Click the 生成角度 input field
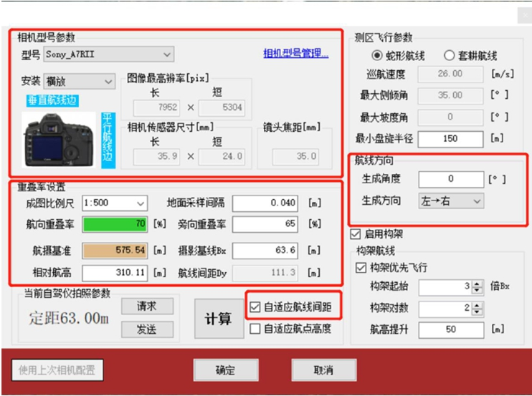Screen dimensions: 532x396 (x=451, y=179)
